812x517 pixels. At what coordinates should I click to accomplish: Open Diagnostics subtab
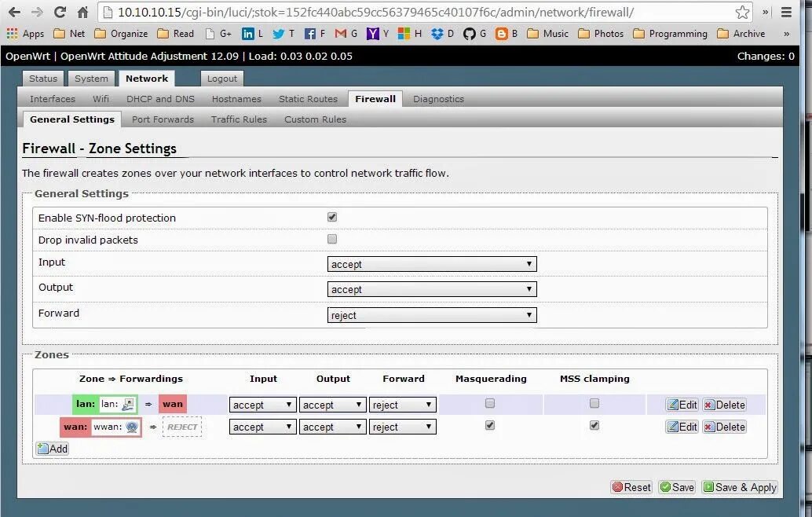[x=439, y=99]
